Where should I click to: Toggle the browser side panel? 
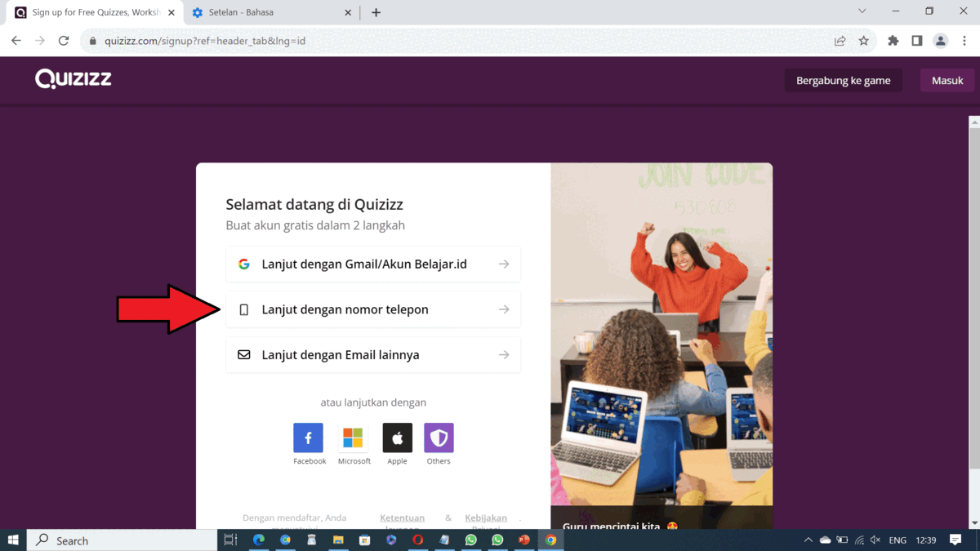pyautogui.click(x=917, y=41)
